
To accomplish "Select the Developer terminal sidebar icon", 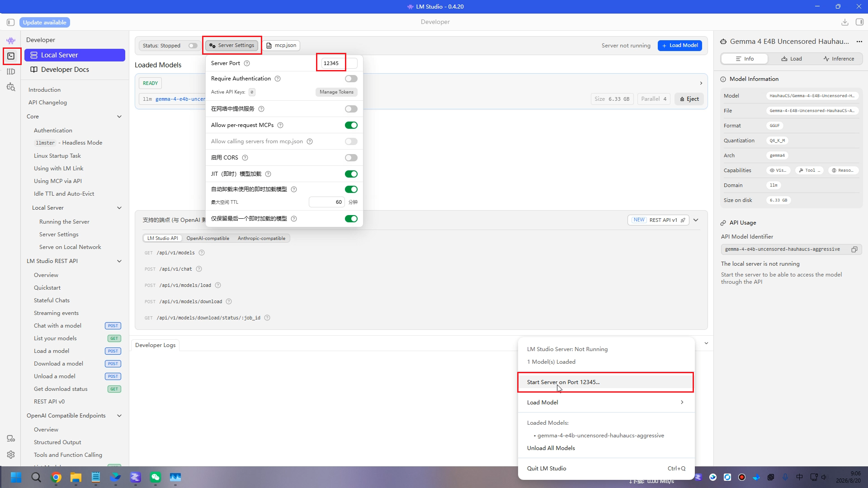I will click(x=11, y=56).
